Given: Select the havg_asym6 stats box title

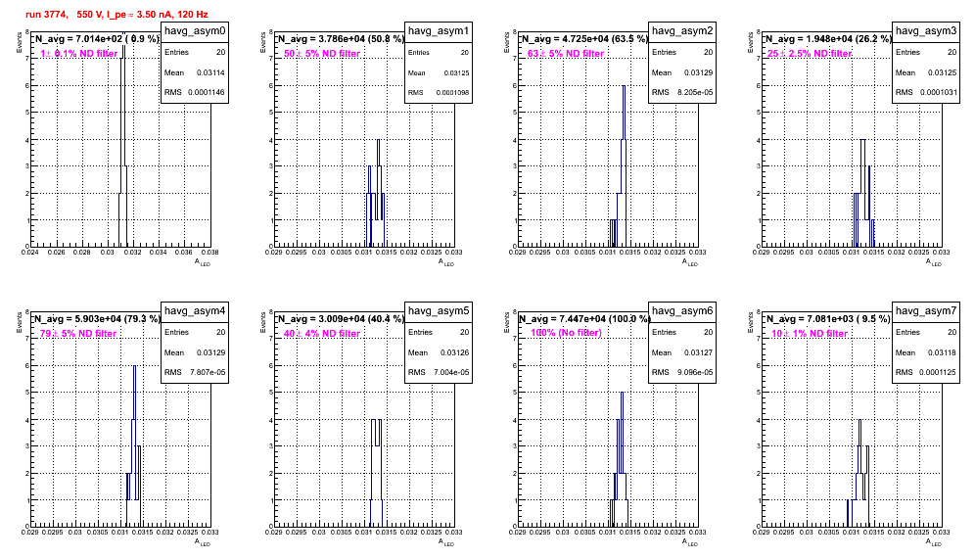Looking at the screenshot, I should point(682,310).
